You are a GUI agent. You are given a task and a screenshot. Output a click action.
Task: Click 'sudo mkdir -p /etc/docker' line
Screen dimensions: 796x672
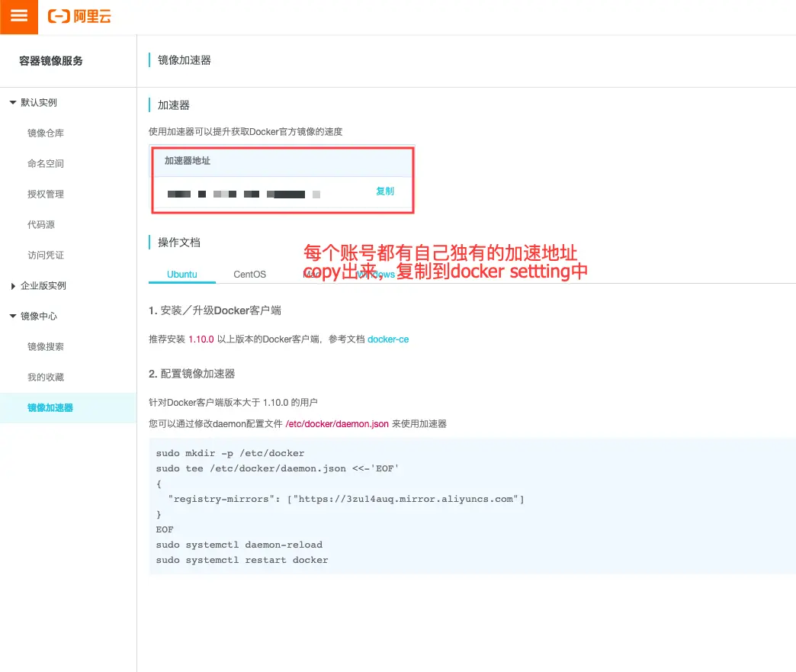[x=230, y=453]
